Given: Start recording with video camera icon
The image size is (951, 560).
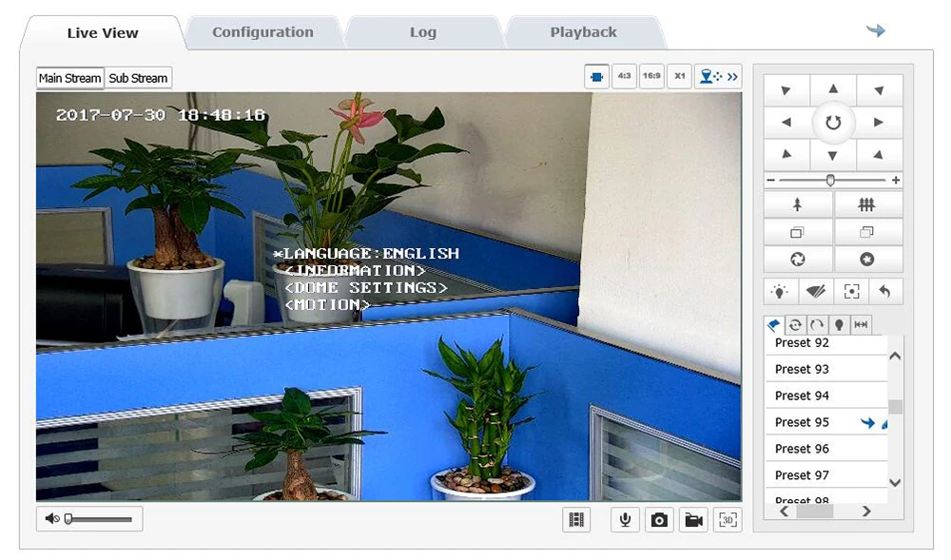Looking at the screenshot, I should tap(693, 519).
